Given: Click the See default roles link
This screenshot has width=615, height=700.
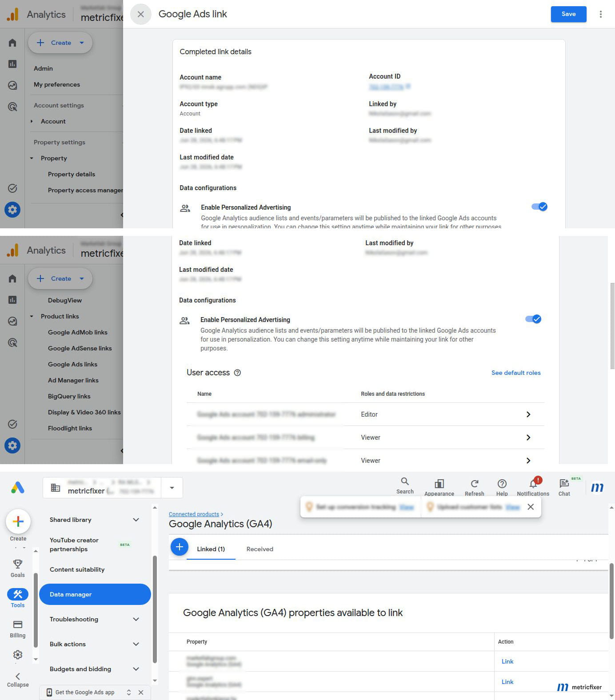Looking at the screenshot, I should click(516, 373).
